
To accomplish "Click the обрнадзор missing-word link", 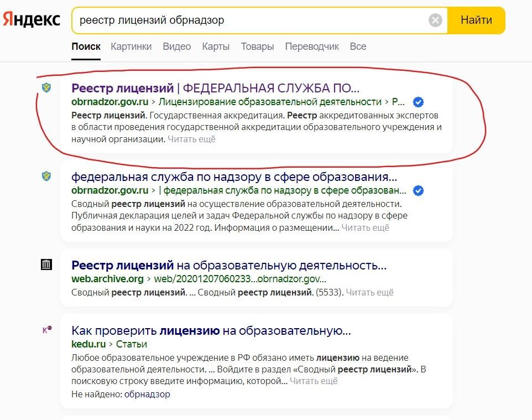I will click(147, 395).
